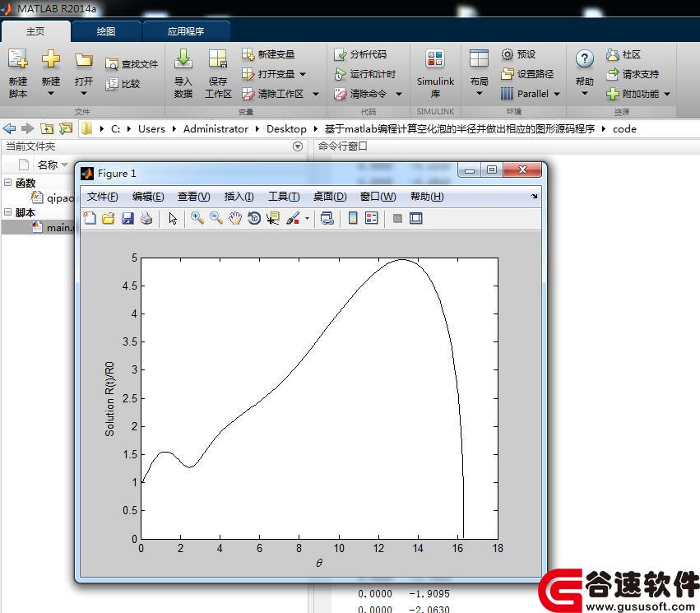The height and width of the screenshot is (613, 700).
Task: Click Open File icon in Figure 1 toolbar
Action: click(109, 218)
